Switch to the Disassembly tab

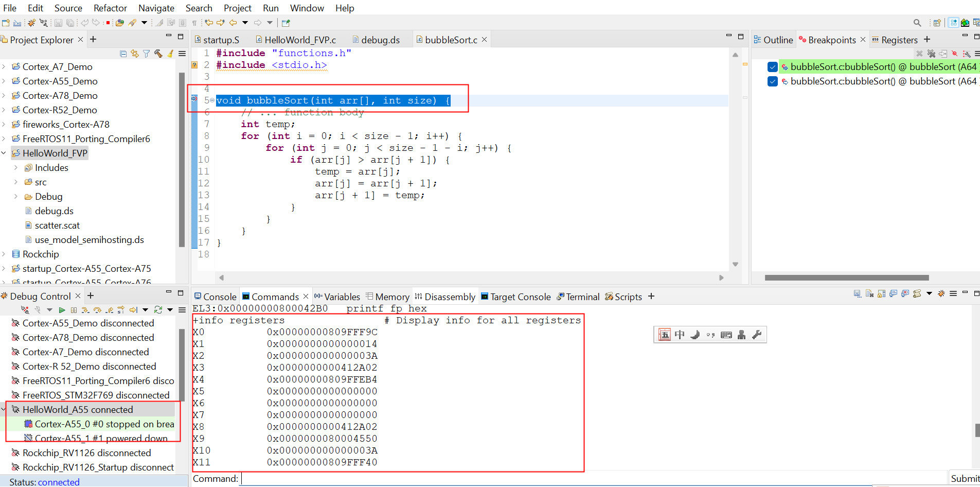pos(445,297)
